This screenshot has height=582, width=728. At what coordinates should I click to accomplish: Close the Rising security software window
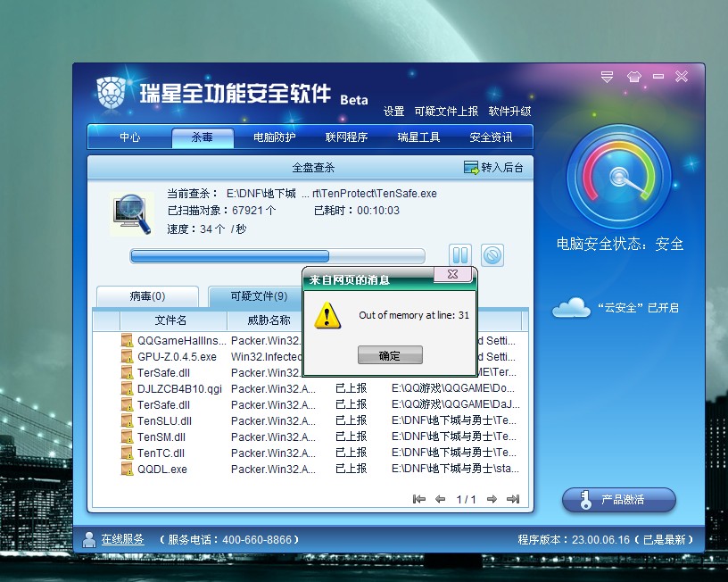tap(682, 76)
